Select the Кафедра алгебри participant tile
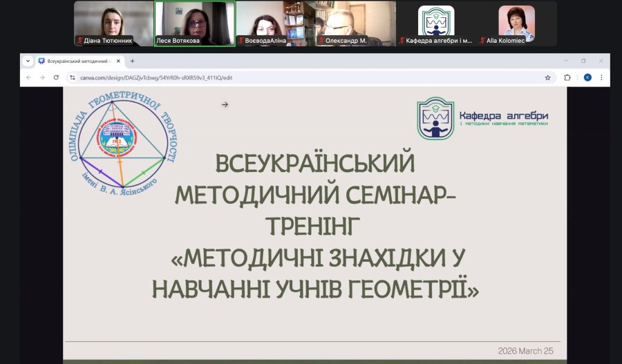 tap(436, 23)
